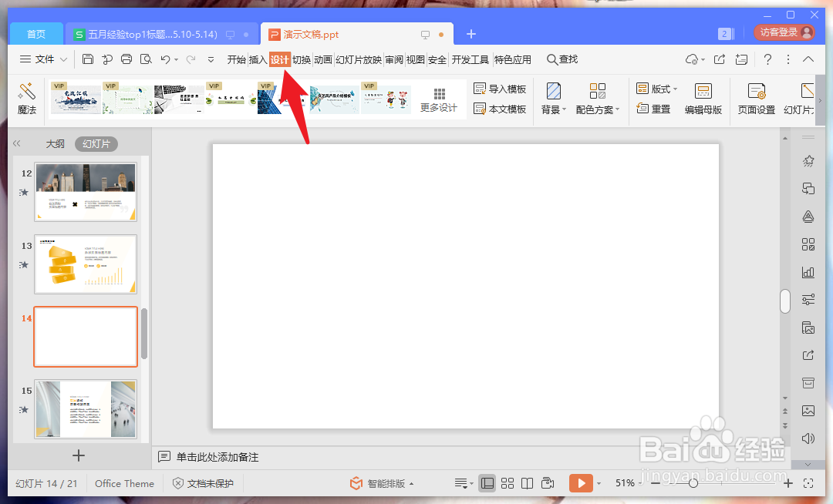Image resolution: width=833 pixels, height=504 pixels.
Task: Toggle reading view in the status bar
Action: [x=527, y=482]
